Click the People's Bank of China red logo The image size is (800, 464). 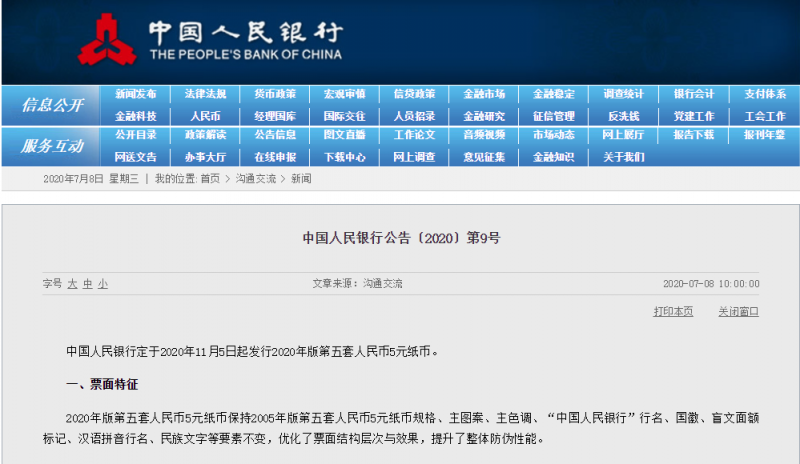point(107,39)
